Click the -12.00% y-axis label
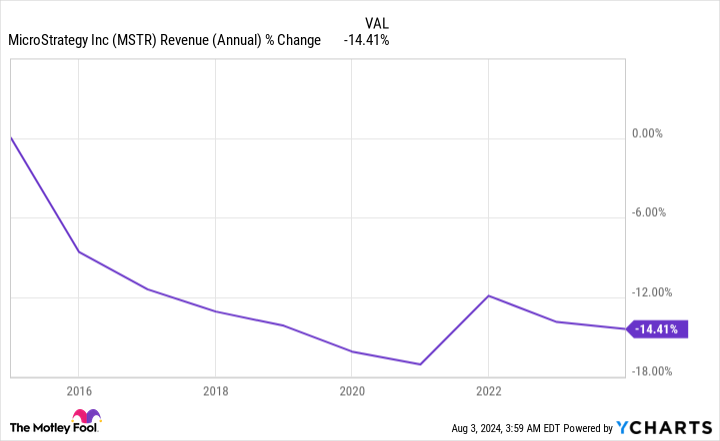The image size is (720, 441). pos(652,292)
